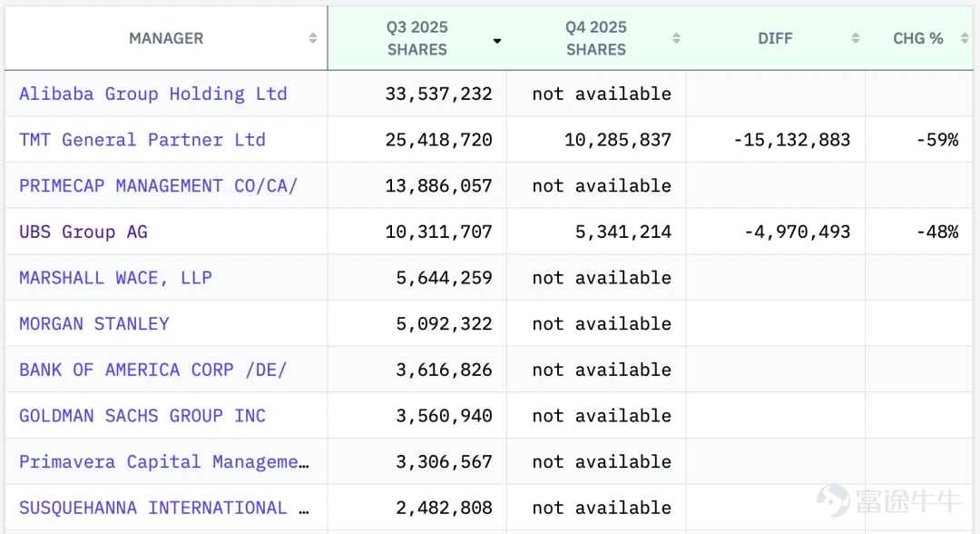Image resolution: width=980 pixels, height=534 pixels.
Task: Select Marshall Wace Q3 shares 5,644,259
Action: [444, 278]
